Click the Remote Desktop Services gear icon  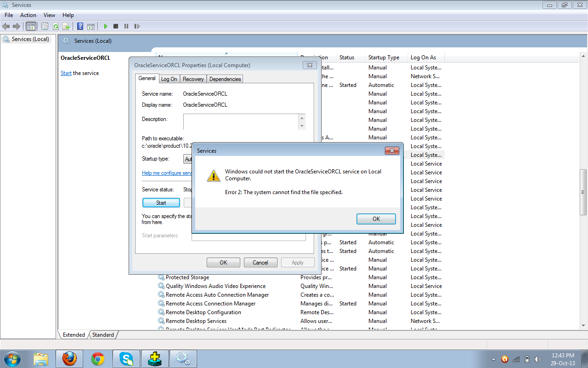tap(161, 321)
